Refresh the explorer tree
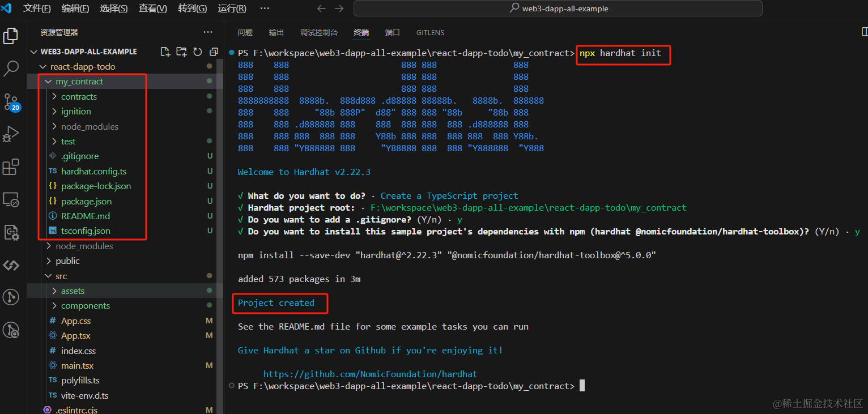This screenshot has width=868, height=414. click(x=198, y=52)
